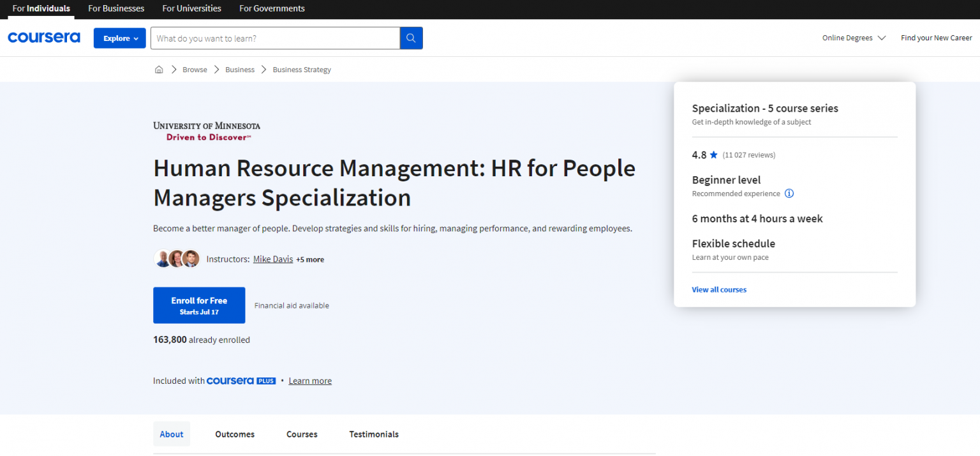Select For Businesses in the top bar

point(115,8)
